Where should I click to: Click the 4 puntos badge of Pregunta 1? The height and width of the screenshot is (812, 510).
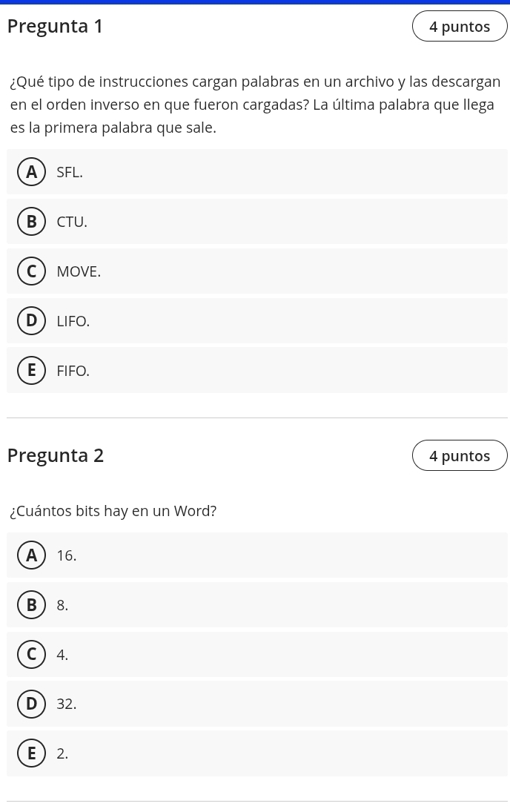(x=460, y=27)
